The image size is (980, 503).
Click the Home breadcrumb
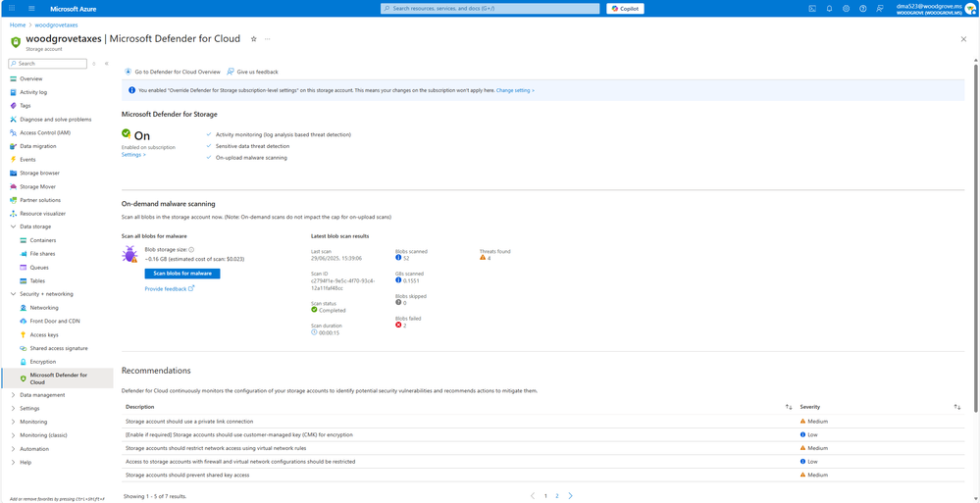click(18, 25)
